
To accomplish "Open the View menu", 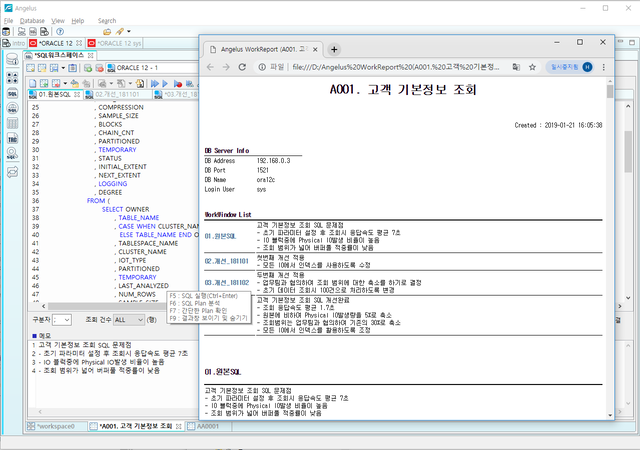I will tap(58, 19).
